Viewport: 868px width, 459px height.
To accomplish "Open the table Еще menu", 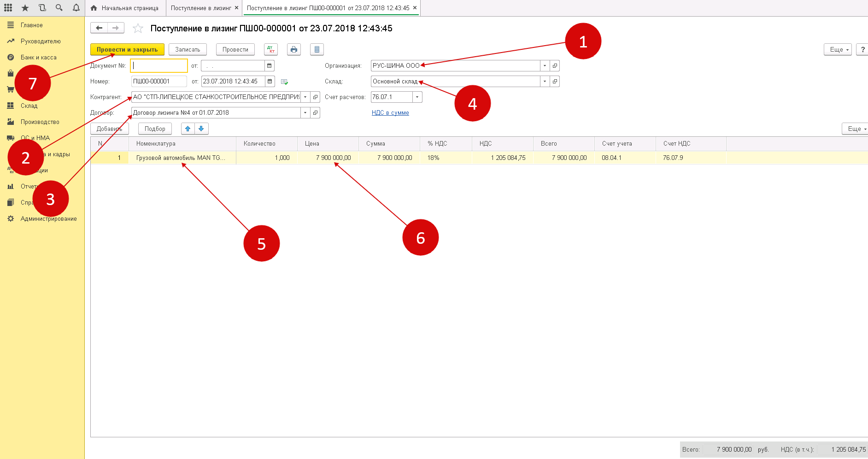I will [856, 129].
